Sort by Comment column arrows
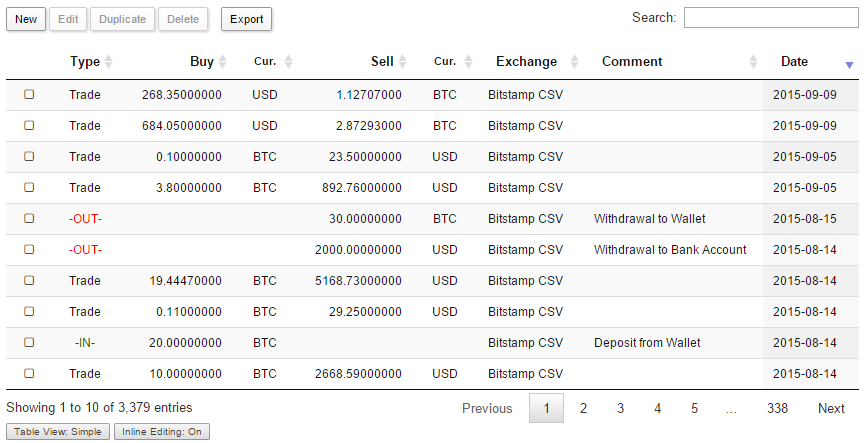 point(754,62)
